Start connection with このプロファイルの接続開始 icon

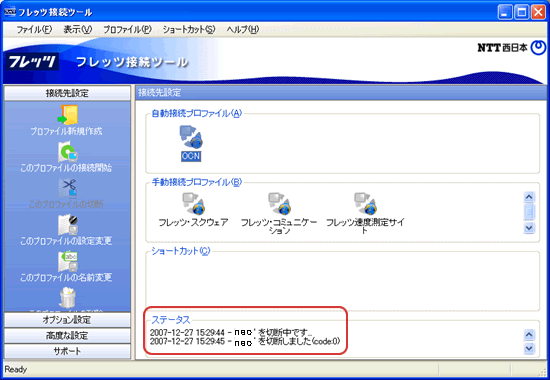(x=68, y=152)
